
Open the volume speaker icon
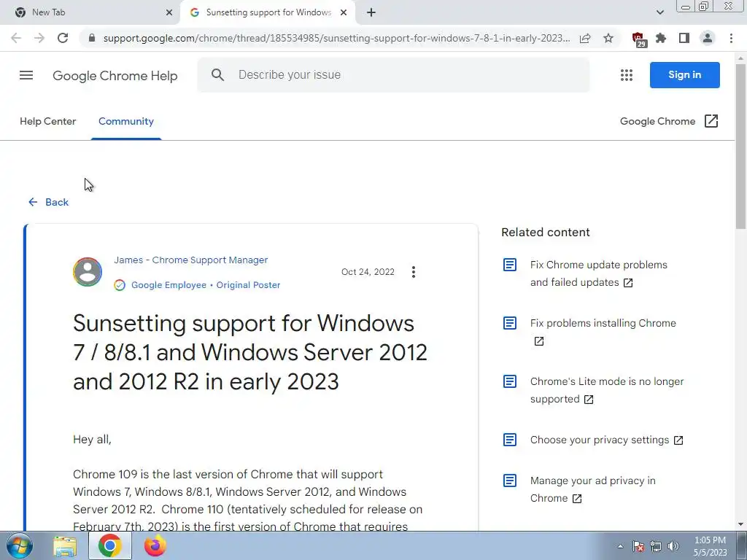point(673,546)
